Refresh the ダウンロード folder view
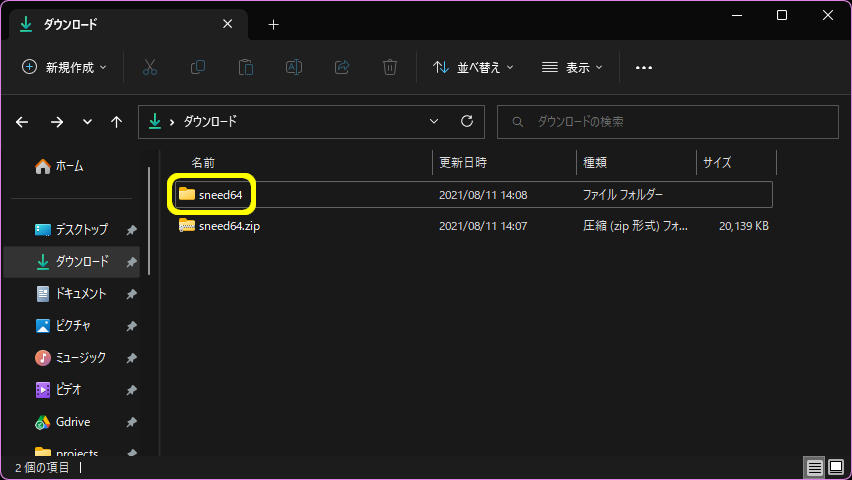 [467, 121]
